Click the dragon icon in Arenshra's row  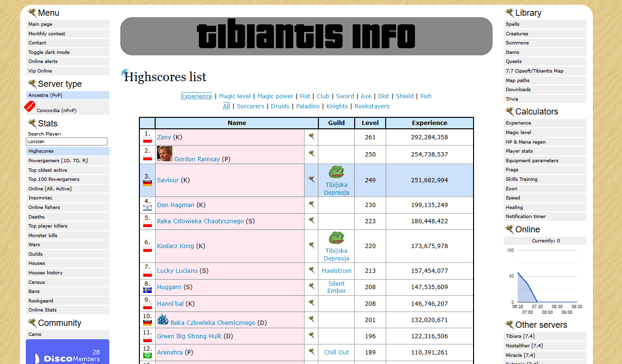click(311, 352)
